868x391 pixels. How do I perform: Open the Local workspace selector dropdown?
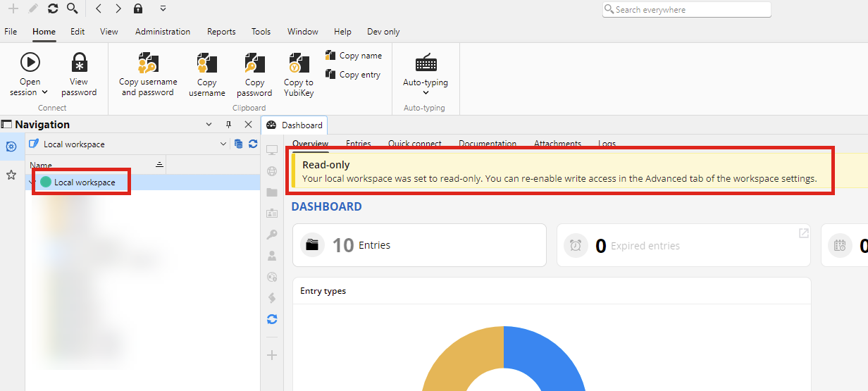coord(223,144)
